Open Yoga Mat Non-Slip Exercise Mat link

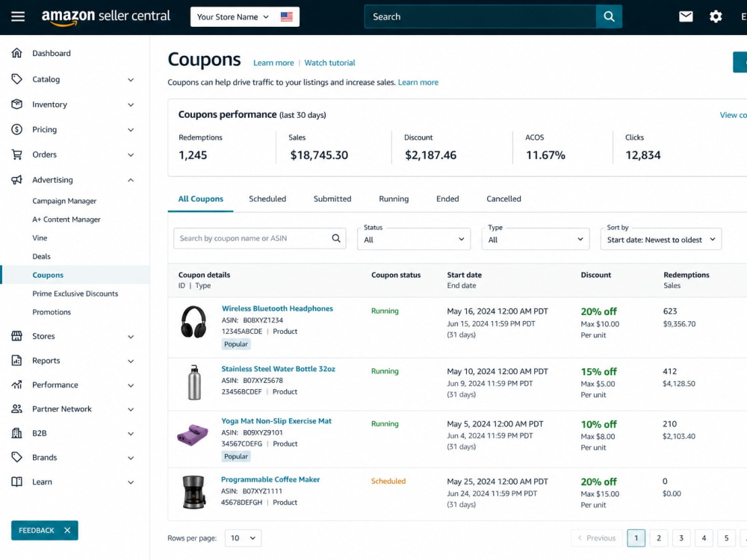[276, 421]
